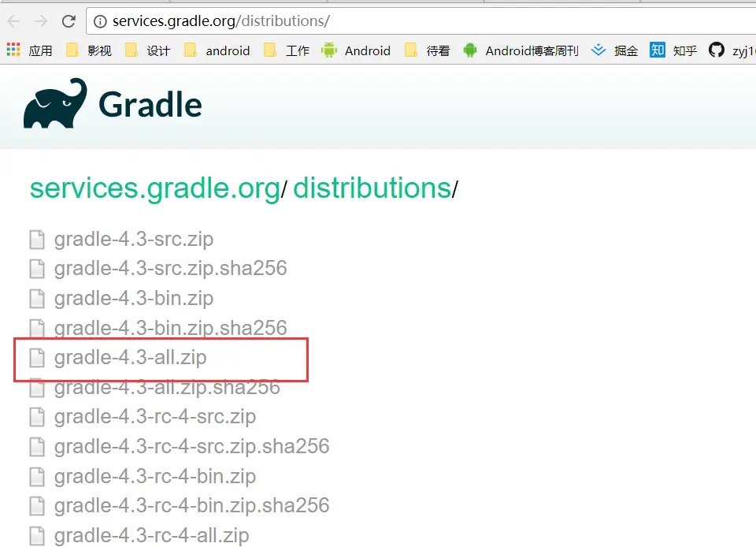Click the browser back arrow

pos(13,20)
